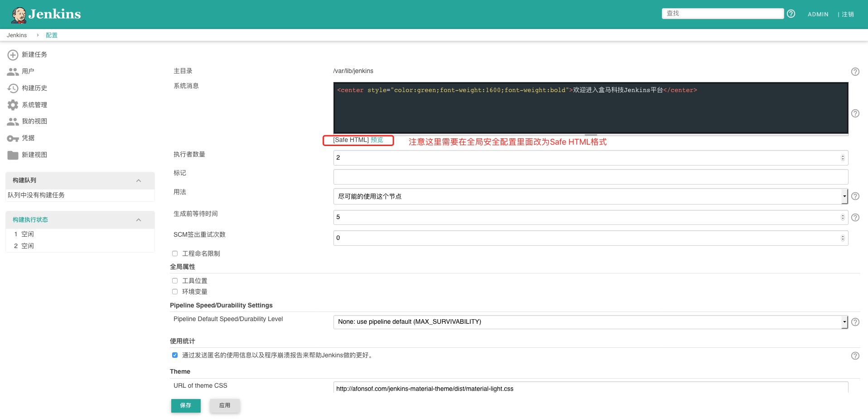Collapse the 构建执行状态 panel
The height and width of the screenshot is (419, 868).
139,220
